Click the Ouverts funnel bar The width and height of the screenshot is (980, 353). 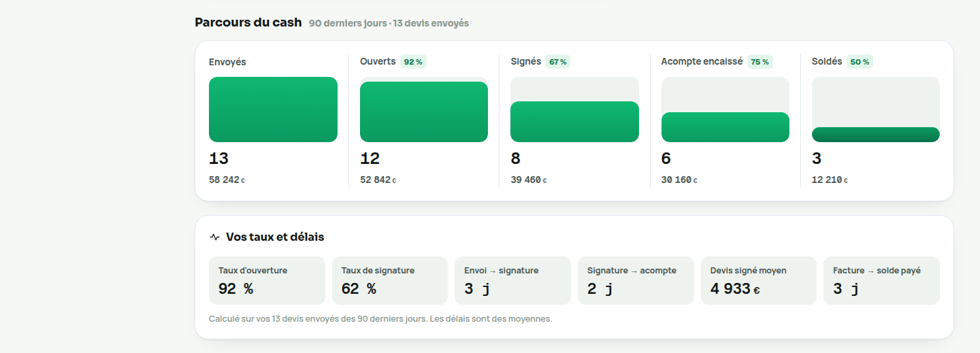point(424,112)
